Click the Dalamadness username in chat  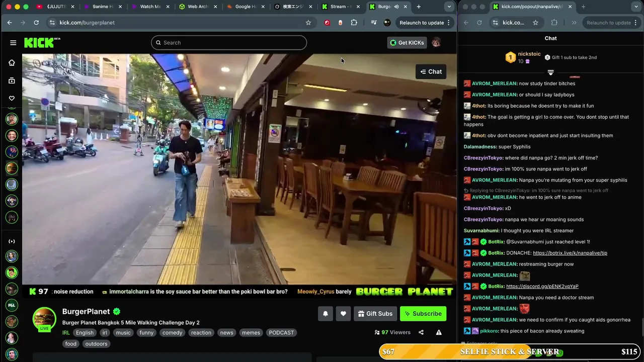coord(480,147)
